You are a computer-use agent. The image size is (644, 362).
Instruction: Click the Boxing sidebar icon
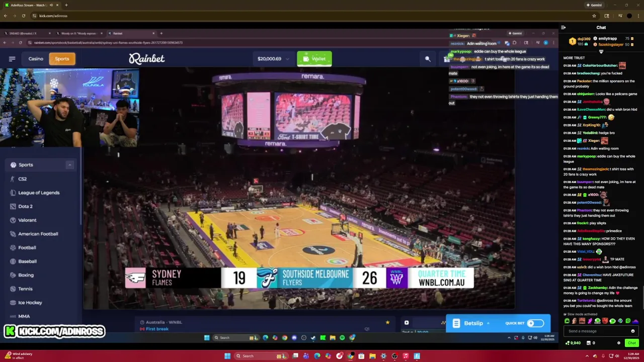(13, 275)
